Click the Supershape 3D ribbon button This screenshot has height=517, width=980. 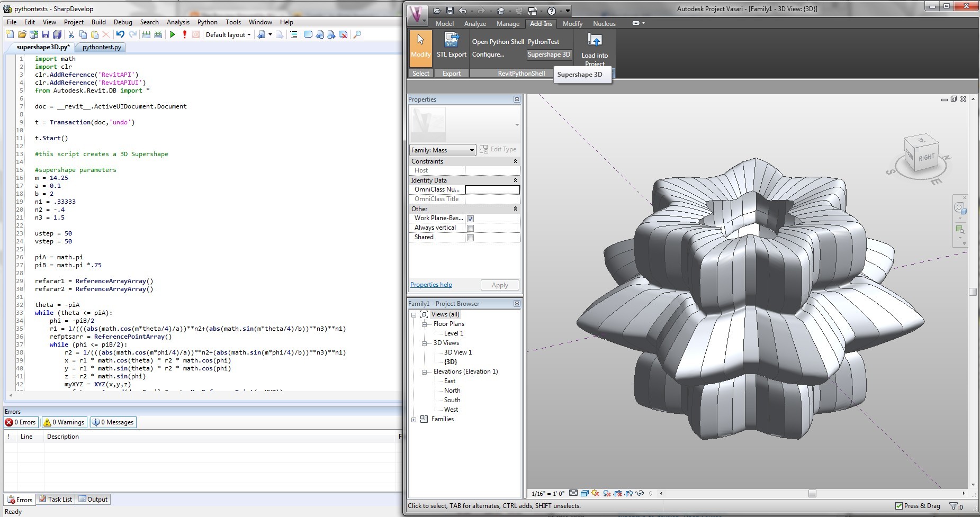[x=549, y=55]
